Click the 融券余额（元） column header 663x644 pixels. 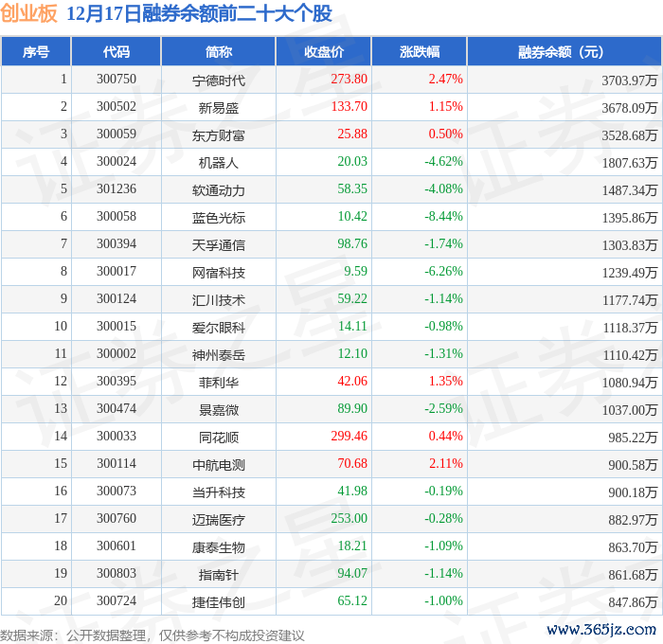(x=564, y=51)
